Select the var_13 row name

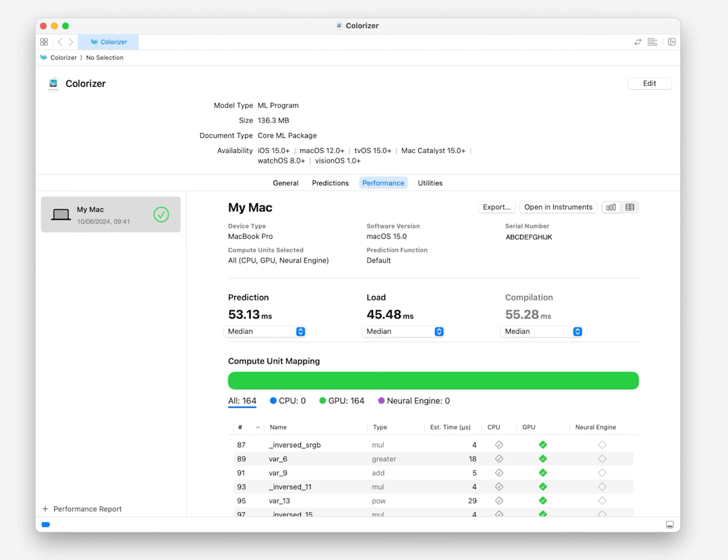pos(280,501)
